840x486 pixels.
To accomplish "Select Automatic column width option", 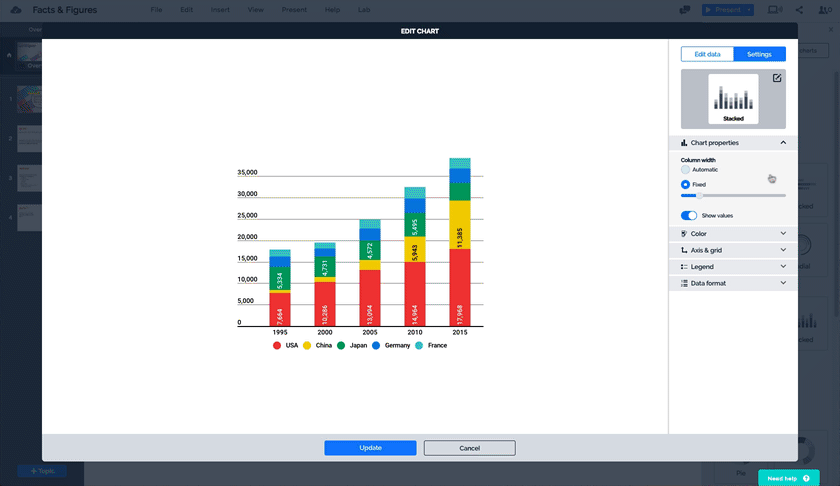I will click(685, 170).
